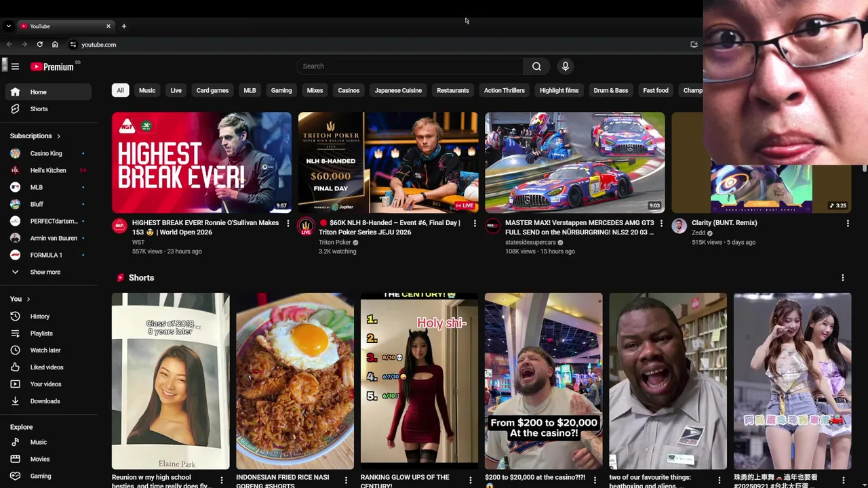Open options menu for MASTER MAX video
The height and width of the screenshot is (488, 868).
[x=660, y=223]
